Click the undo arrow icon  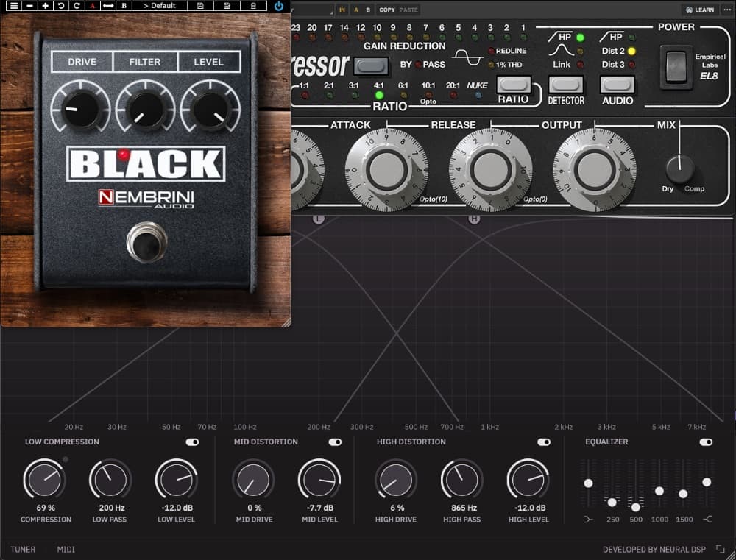[x=60, y=6]
